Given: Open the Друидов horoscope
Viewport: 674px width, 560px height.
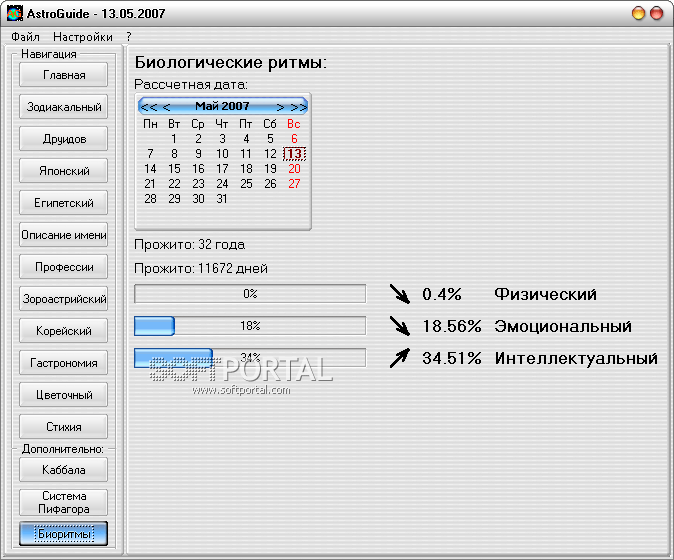Looking at the screenshot, I should pyautogui.click(x=64, y=139).
